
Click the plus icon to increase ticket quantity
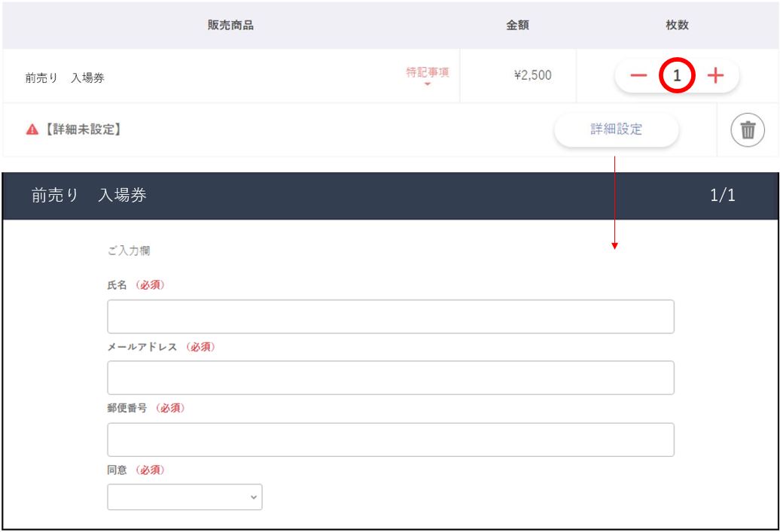[x=714, y=76]
